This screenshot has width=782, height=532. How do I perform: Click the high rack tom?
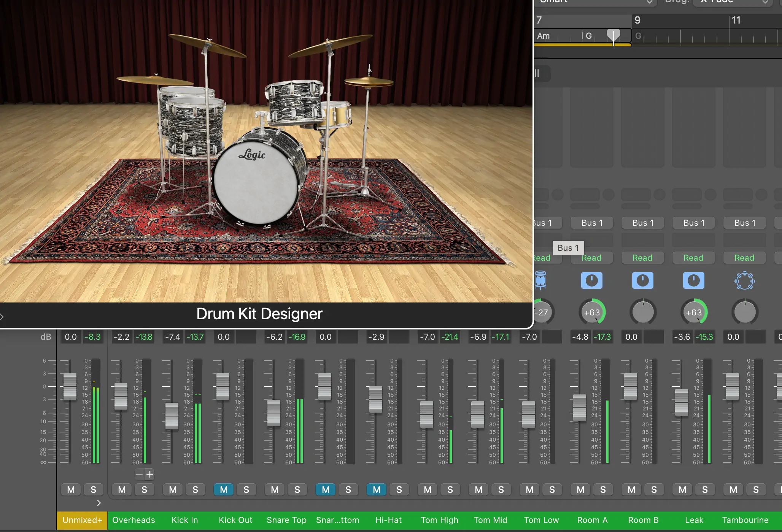tap(294, 103)
